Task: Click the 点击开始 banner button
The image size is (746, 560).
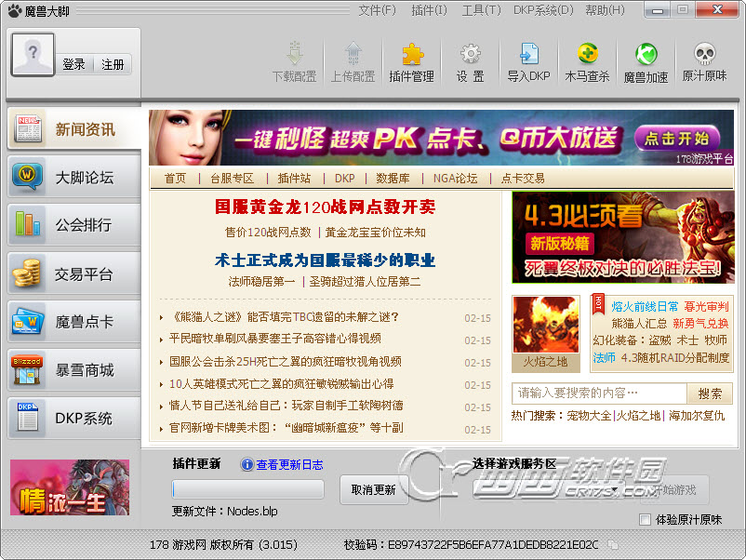Action: tap(677, 139)
